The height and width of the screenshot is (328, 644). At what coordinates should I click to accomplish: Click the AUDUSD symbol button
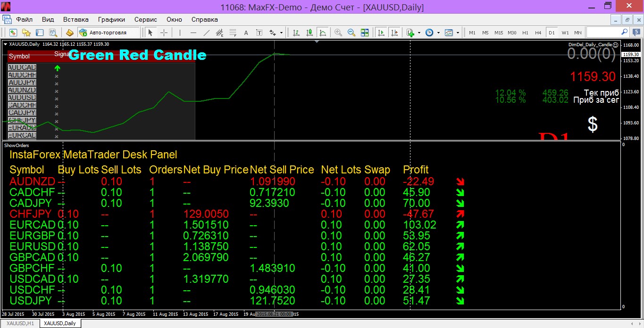click(x=22, y=98)
